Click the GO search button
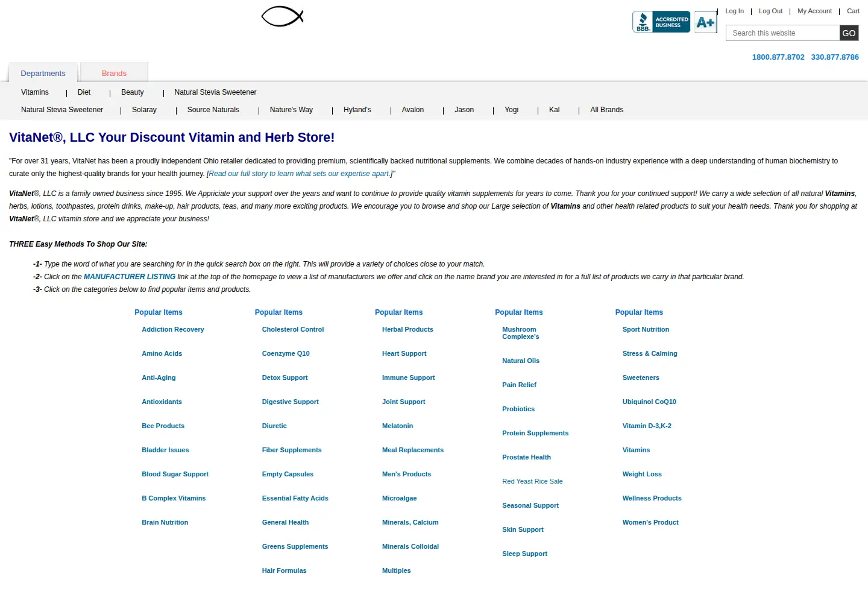This screenshot has width=868, height=603. [849, 33]
